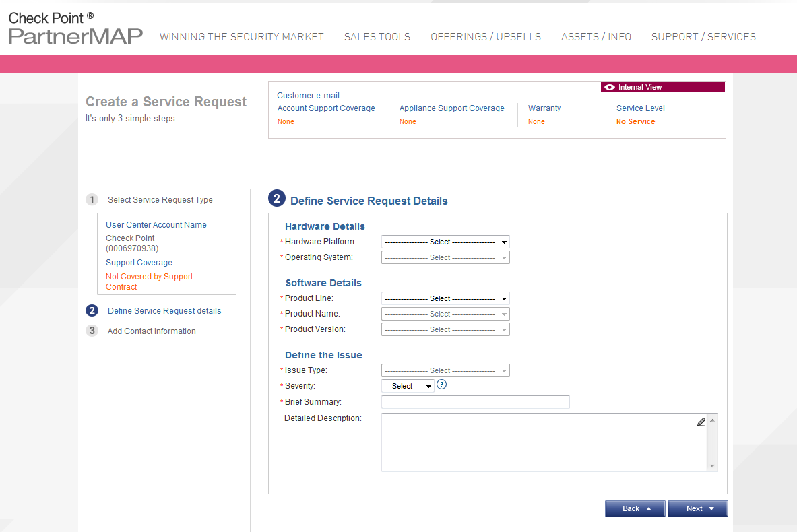The height and width of the screenshot is (532, 797).
Task: Click the pencil icon in Detailed Description
Action: coord(701,422)
